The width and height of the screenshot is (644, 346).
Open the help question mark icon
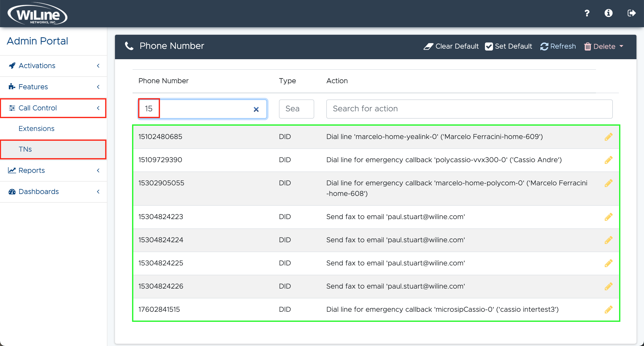point(587,13)
